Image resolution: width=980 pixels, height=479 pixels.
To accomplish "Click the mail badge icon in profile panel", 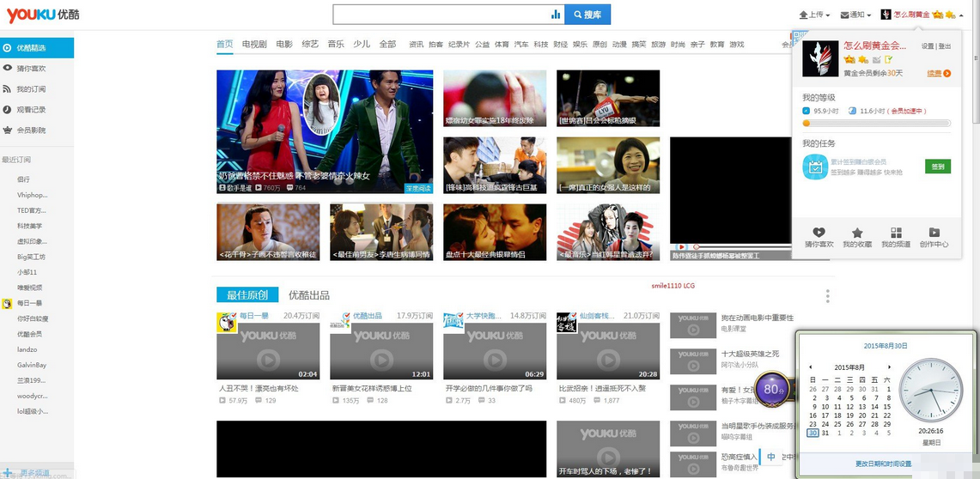I will (x=876, y=59).
